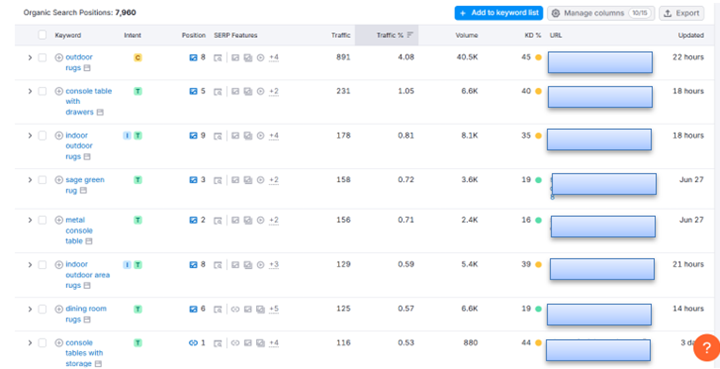
Task: Check the sage green rug row checkbox
Action: (42, 180)
